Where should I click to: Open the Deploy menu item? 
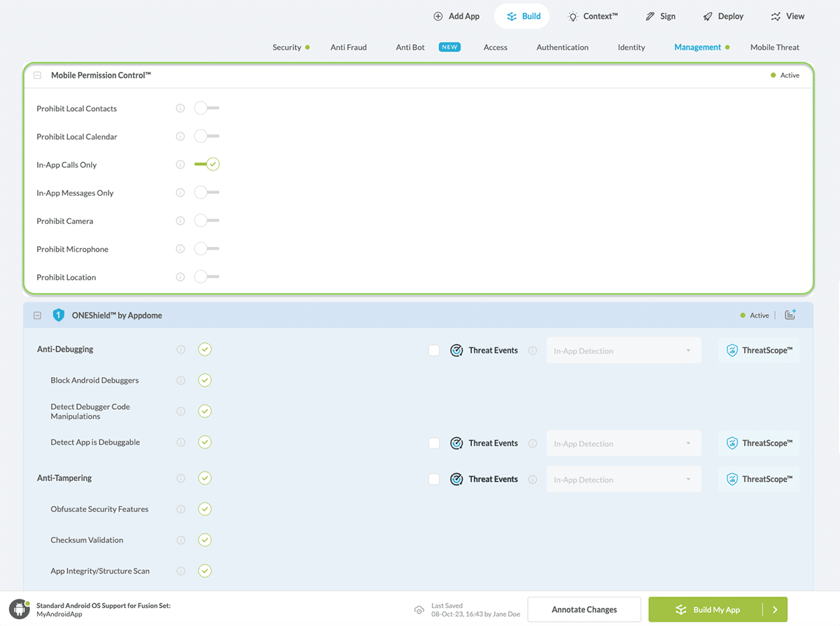[x=723, y=16]
